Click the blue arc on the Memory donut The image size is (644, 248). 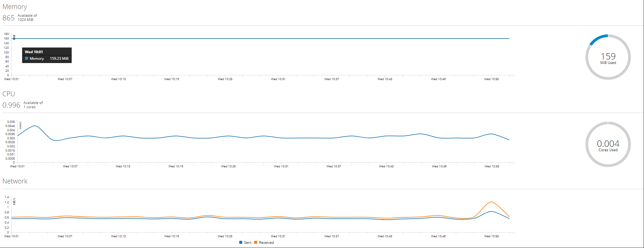pyautogui.click(x=598, y=38)
